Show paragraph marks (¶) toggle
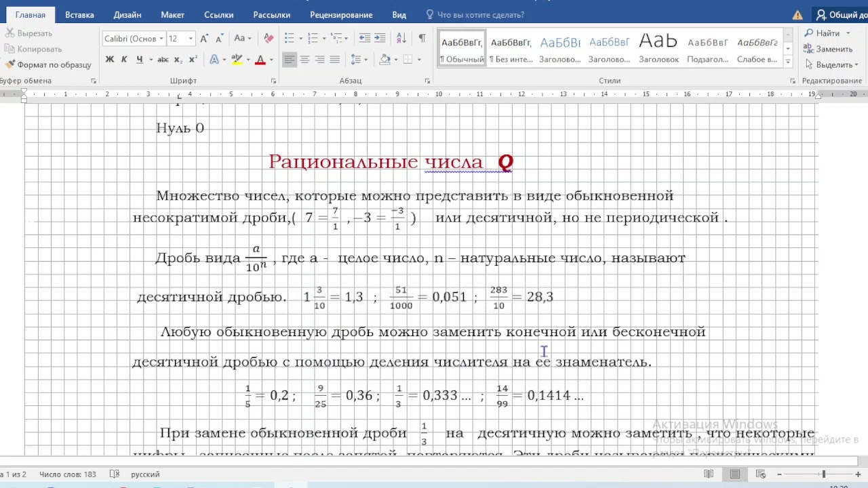 point(422,39)
